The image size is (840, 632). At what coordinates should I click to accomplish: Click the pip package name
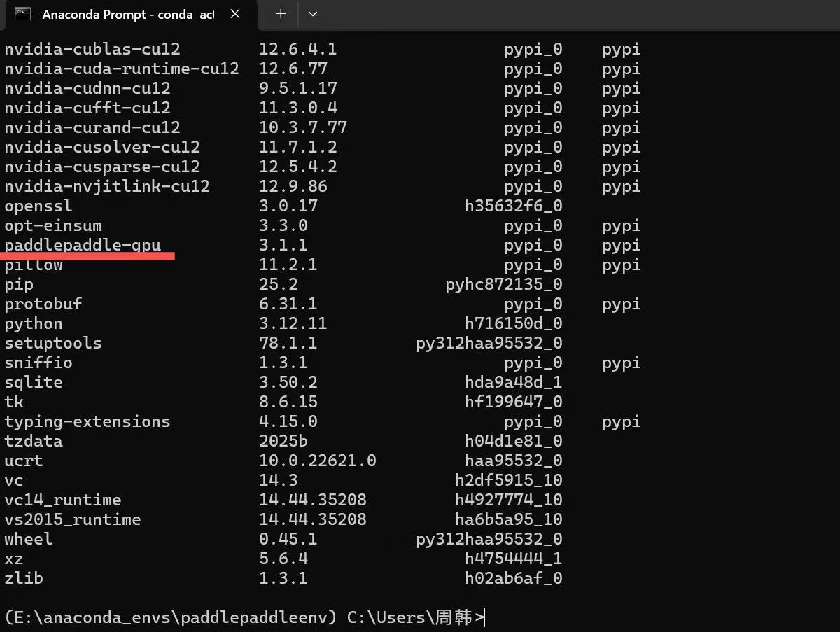tap(18, 284)
